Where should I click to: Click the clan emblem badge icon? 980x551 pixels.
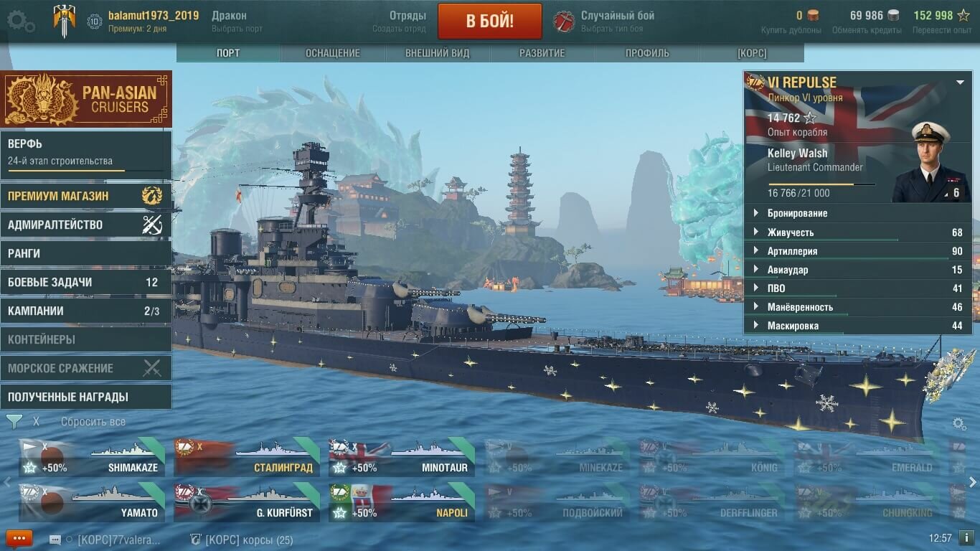click(x=65, y=21)
